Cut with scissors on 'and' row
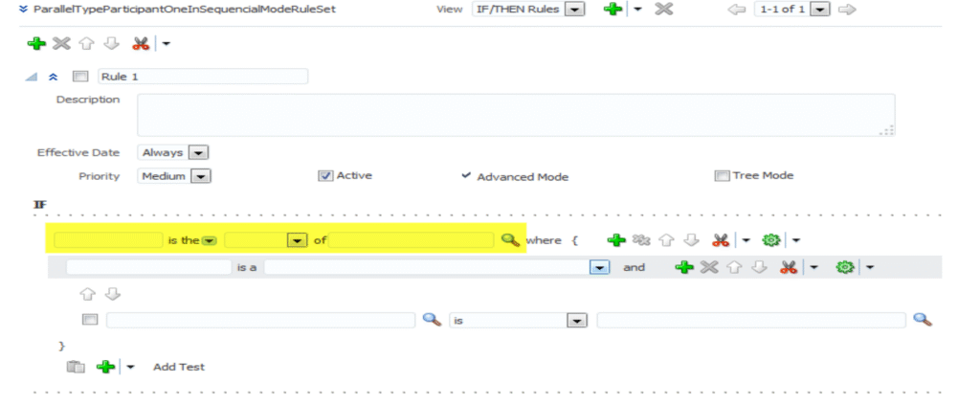This screenshot has width=980, height=405. pos(789,267)
